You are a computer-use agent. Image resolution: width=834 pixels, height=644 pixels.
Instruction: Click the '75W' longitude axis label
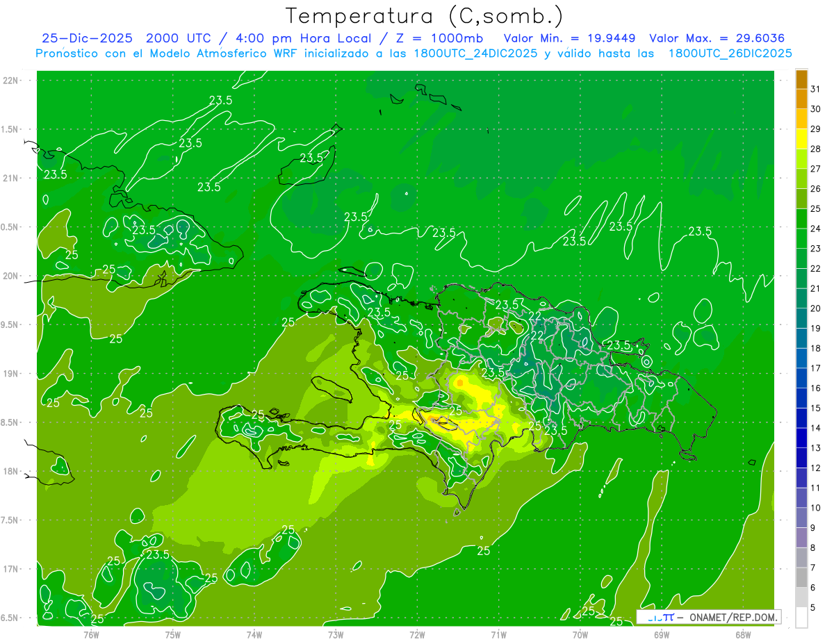(x=172, y=634)
